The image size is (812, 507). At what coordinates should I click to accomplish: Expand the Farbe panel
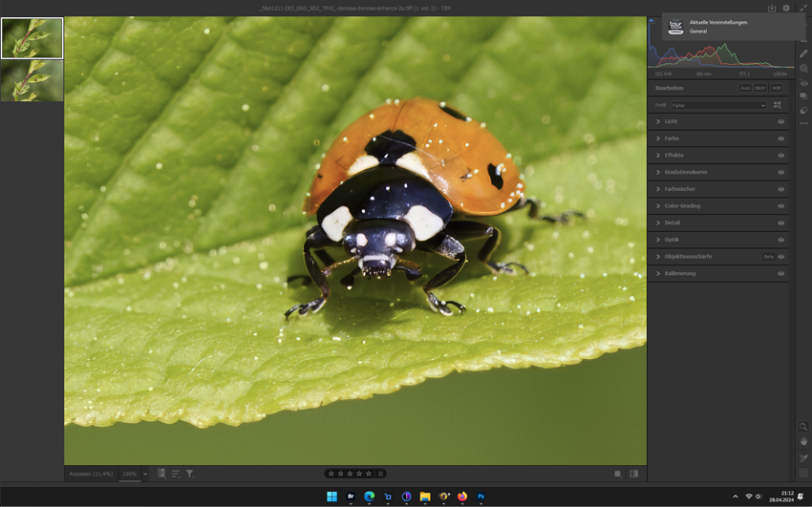672,138
